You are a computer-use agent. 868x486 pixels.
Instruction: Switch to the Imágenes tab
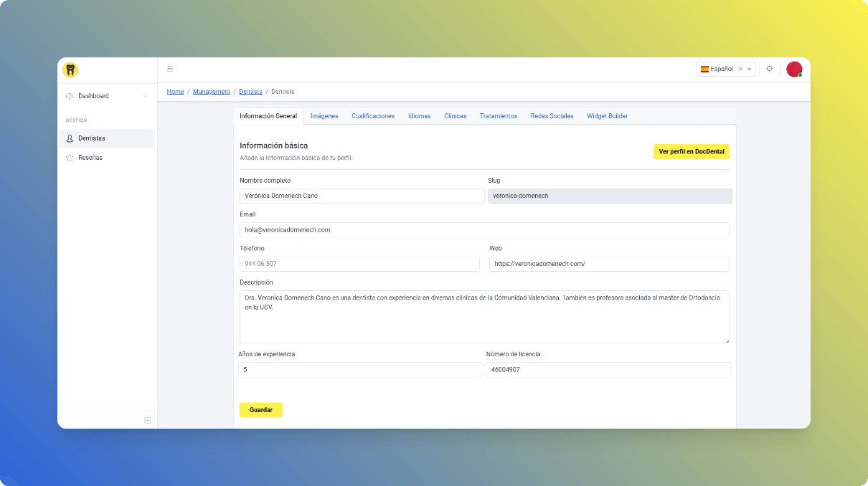coord(324,116)
